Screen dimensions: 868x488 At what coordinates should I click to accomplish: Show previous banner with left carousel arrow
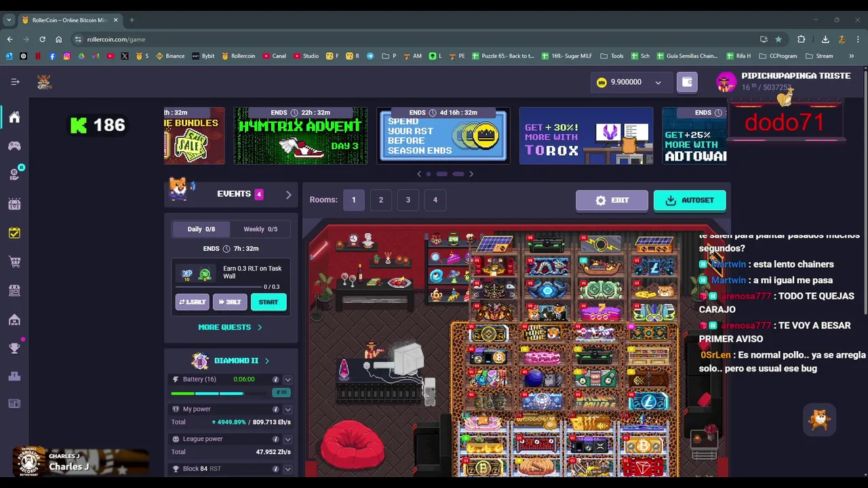pos(419,174)
